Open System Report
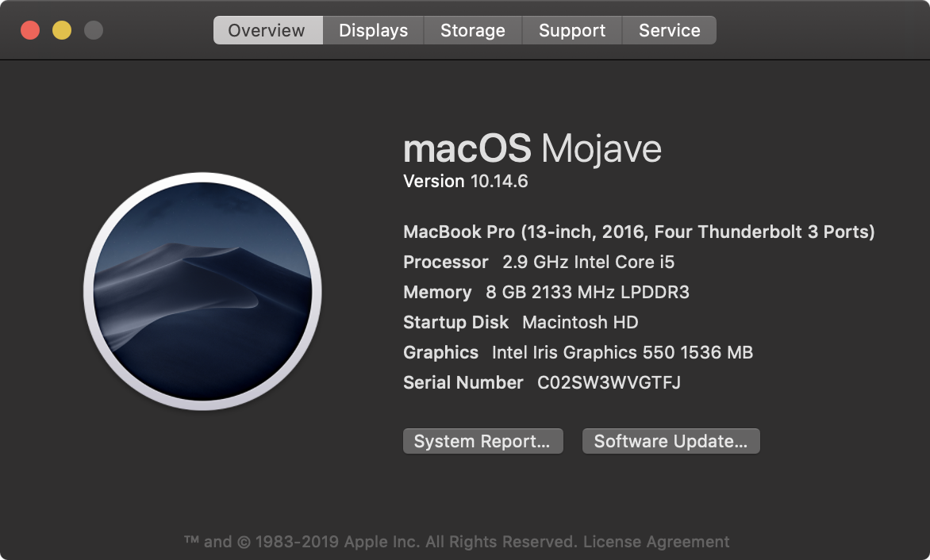This screenshot has height=560, width=930. click(x=482, y=441)
